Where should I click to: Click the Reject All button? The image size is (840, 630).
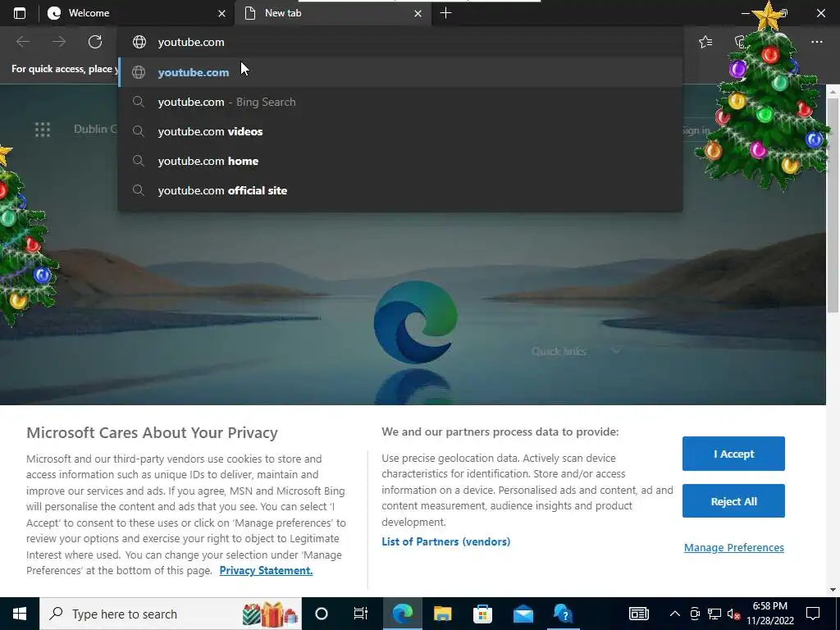pos(733,501)
